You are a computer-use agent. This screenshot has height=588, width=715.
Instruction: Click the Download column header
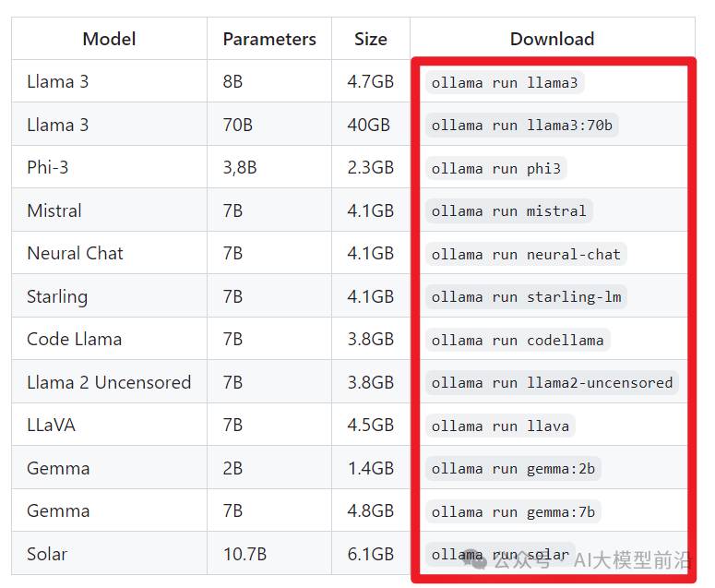[x=552, y=39]
